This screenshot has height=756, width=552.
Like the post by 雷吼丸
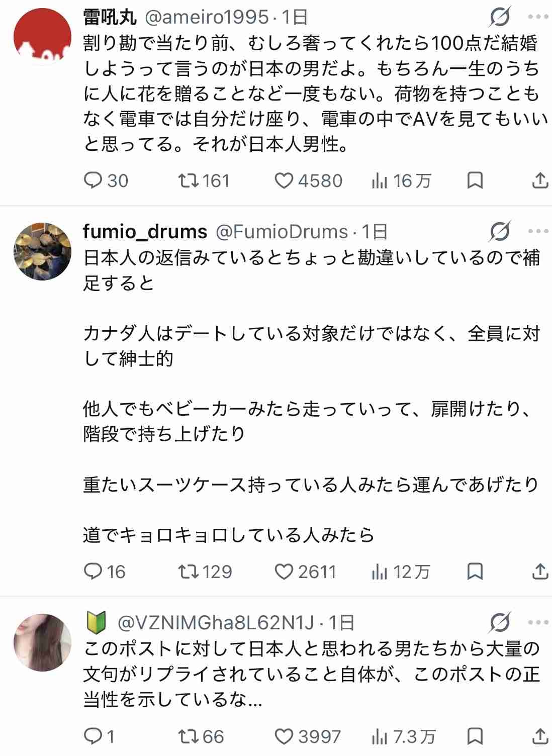(x=284, y=181)
